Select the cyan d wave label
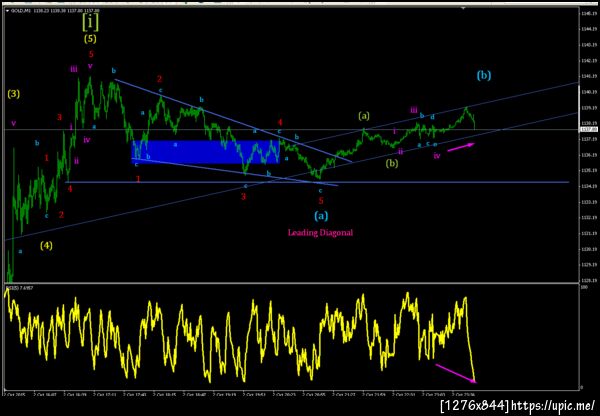 pyautogui.click(x=432, y=117)
